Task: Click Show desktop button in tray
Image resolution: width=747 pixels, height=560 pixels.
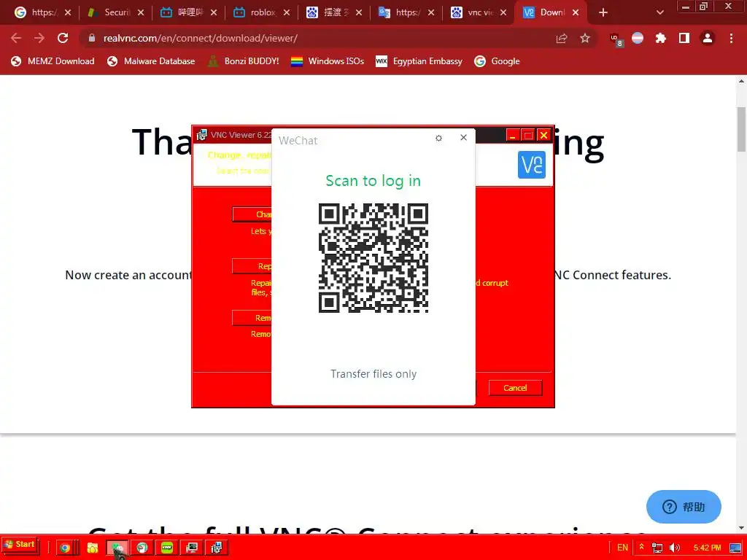Action: point(735,548)
